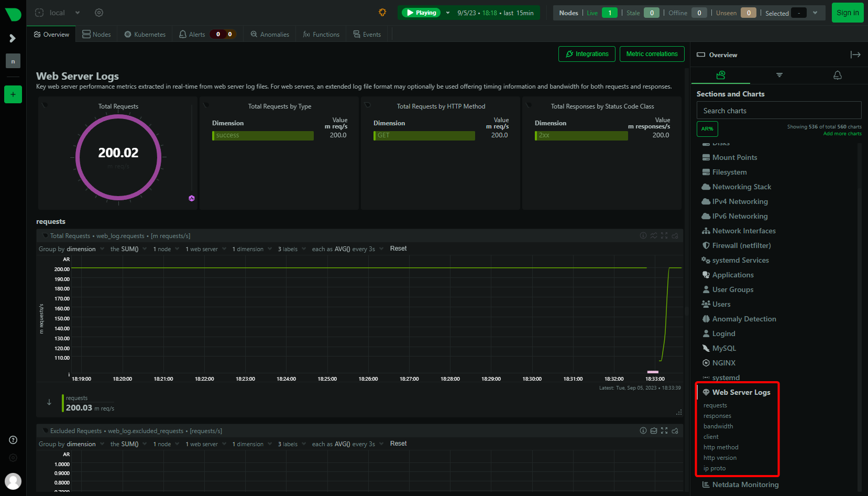This screenshot has width=868, height=496.
Task: Click the Add more charts link
Action: pos(842,133)
